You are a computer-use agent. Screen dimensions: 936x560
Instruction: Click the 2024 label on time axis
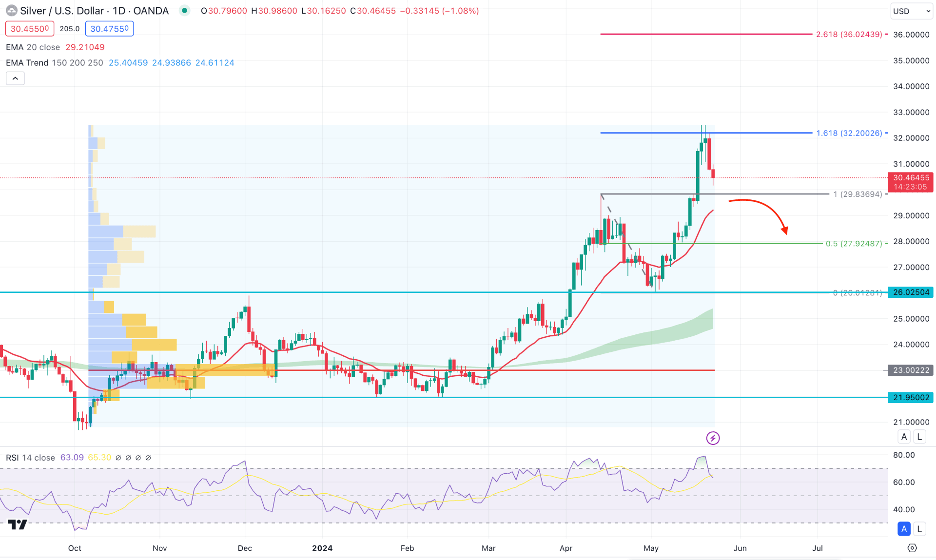point(322,548)
